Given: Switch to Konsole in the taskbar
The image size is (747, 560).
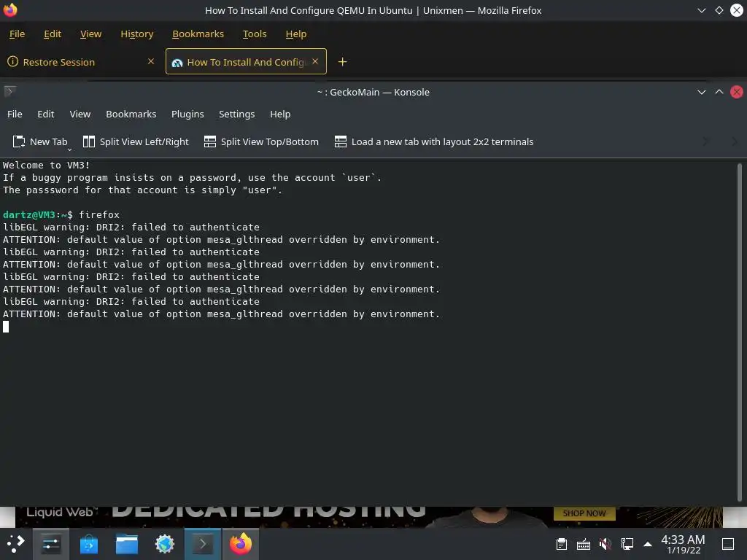Looking at the screenshot, I should pyautogui.click(x=203, y=544).
